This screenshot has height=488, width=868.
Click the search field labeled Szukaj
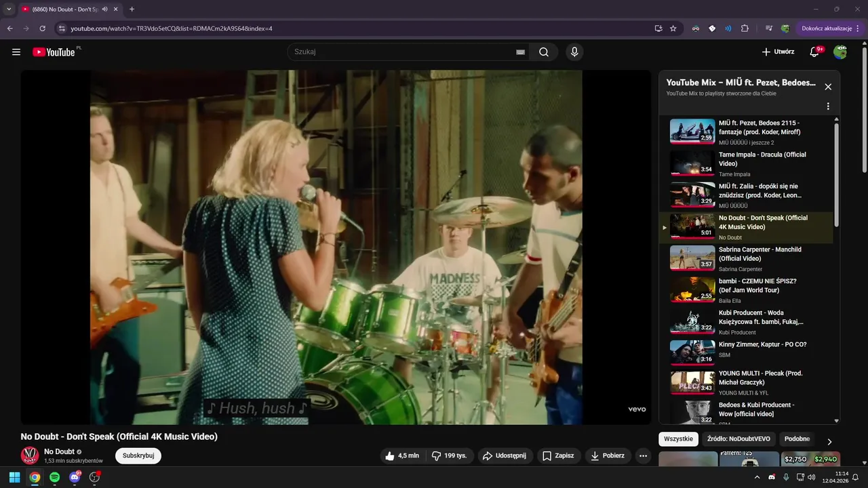pyautogui.click(x=403, y=52)
